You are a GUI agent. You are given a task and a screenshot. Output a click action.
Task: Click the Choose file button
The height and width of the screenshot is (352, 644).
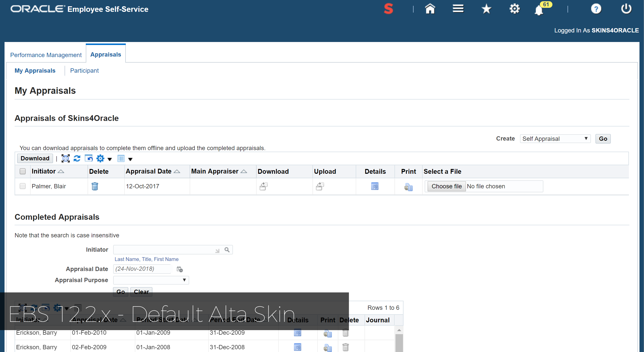click(x=447, y=186)
